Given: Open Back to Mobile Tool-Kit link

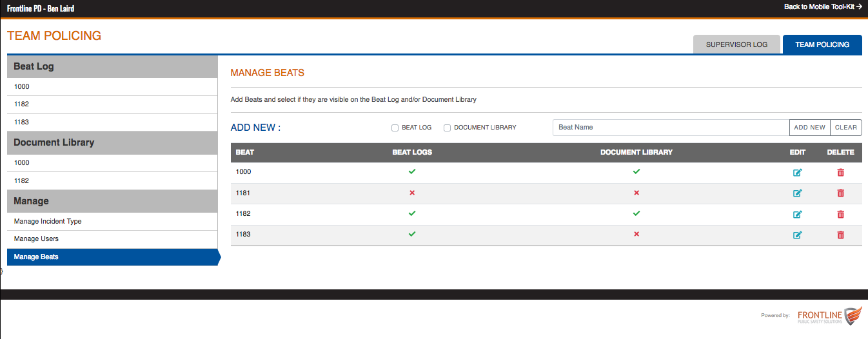Looking at the screenshot, I should pyautogui.click(x=823, y=6).
